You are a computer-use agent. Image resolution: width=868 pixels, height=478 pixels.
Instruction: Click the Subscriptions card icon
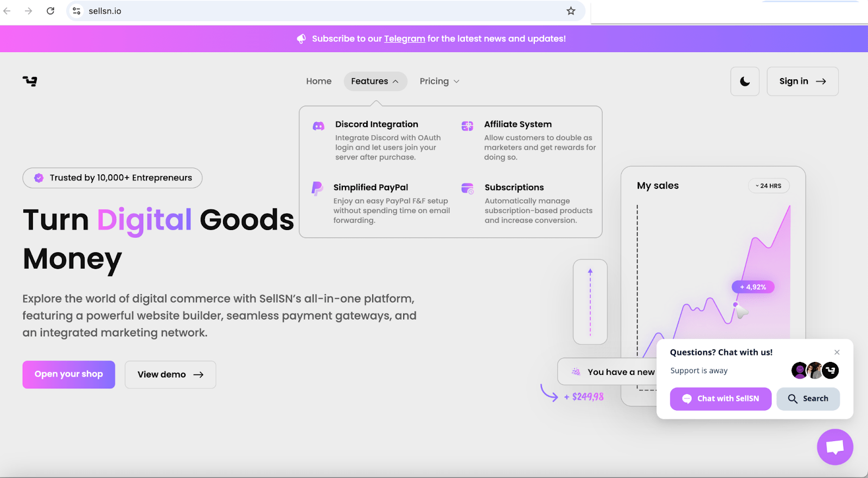pyautogui.click(x=467, y=188)
